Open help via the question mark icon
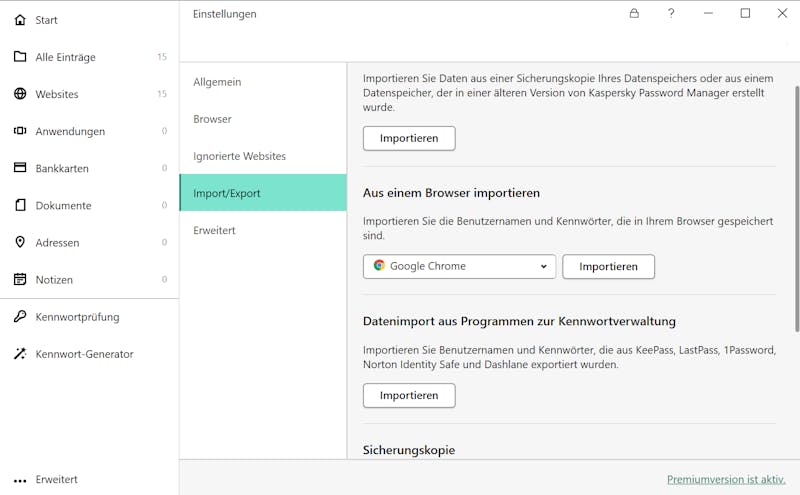 tap(671, 13)
